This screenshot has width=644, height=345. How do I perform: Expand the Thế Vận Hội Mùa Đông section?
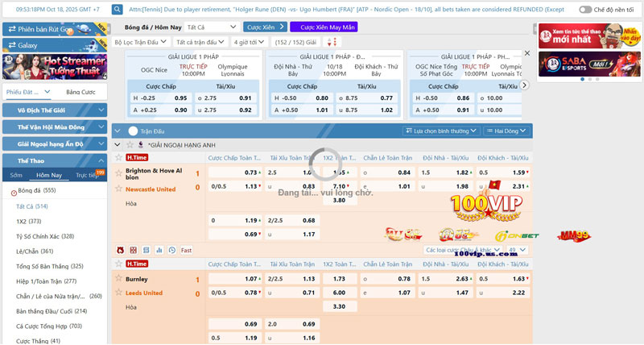click(x=55, y=127)
